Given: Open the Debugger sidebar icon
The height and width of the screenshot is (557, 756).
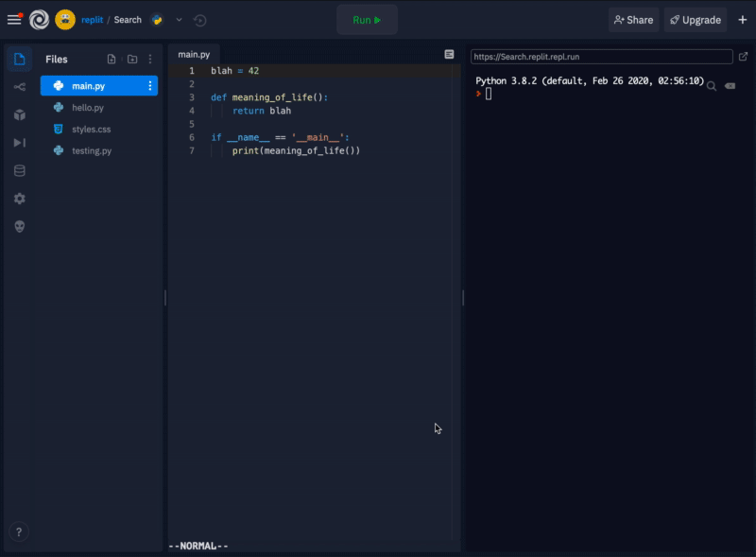Looking at the screenshot, I should 20,143.
